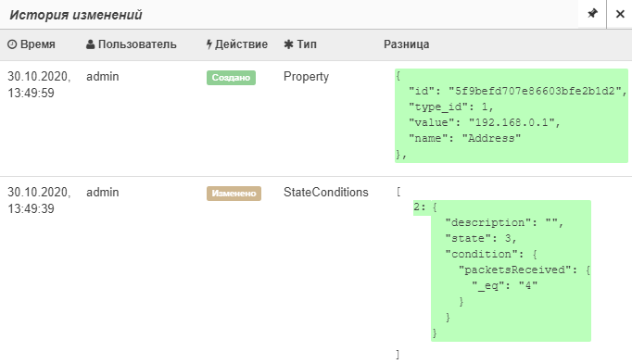
Task: Click the green Создано badge
Action: (x=231, y=78)
